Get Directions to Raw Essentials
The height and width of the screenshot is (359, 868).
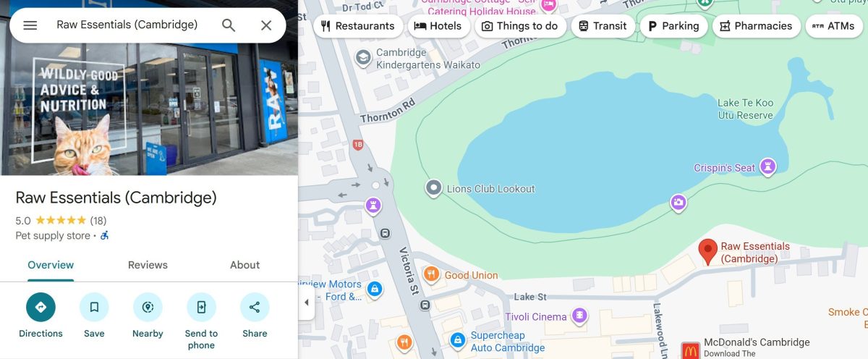[x=41, y=316]
